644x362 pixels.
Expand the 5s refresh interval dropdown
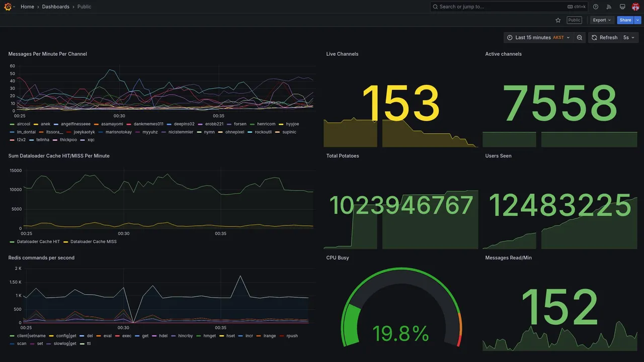629,38
